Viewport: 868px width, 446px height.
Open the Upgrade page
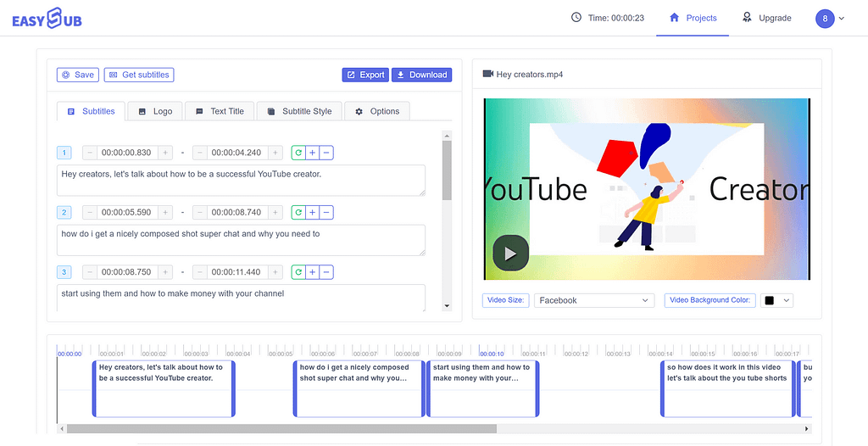(x=766, y=18)
